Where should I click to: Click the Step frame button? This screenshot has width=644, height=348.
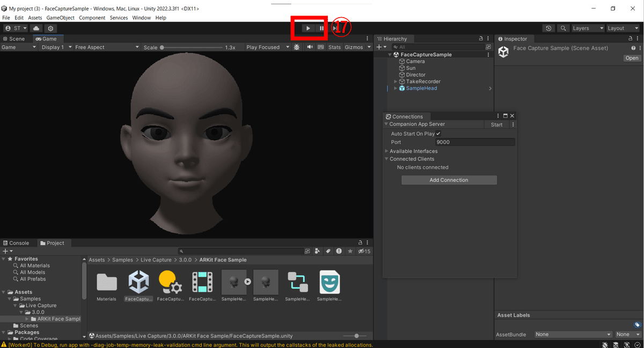coord(335,28)
